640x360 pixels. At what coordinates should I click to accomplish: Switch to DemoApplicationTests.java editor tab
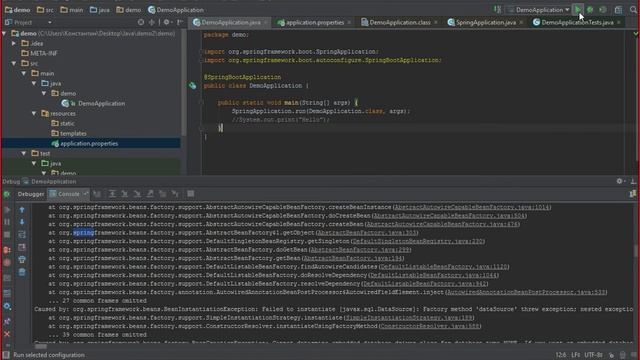point(577,22)
